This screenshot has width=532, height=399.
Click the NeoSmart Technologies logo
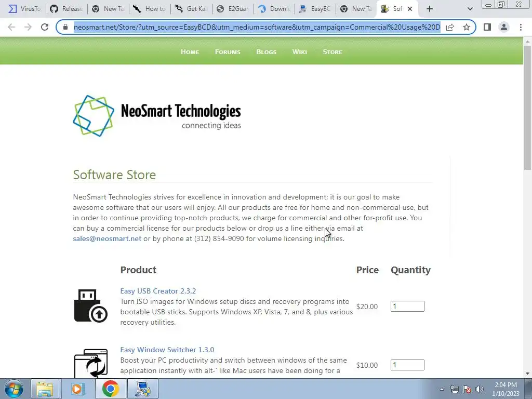tap(157, 116)
